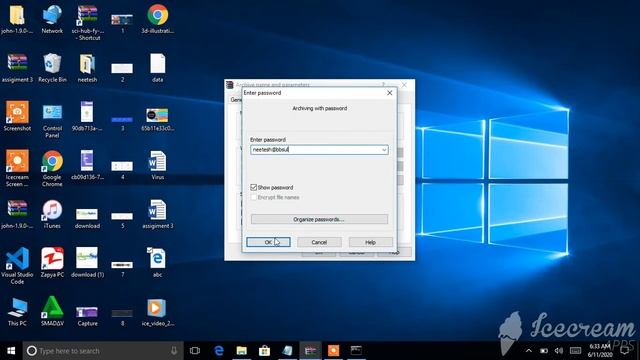The height and width of the screenshot is (360, 640).
Task: Open Help in Enter password dialog
Action: 370,242
